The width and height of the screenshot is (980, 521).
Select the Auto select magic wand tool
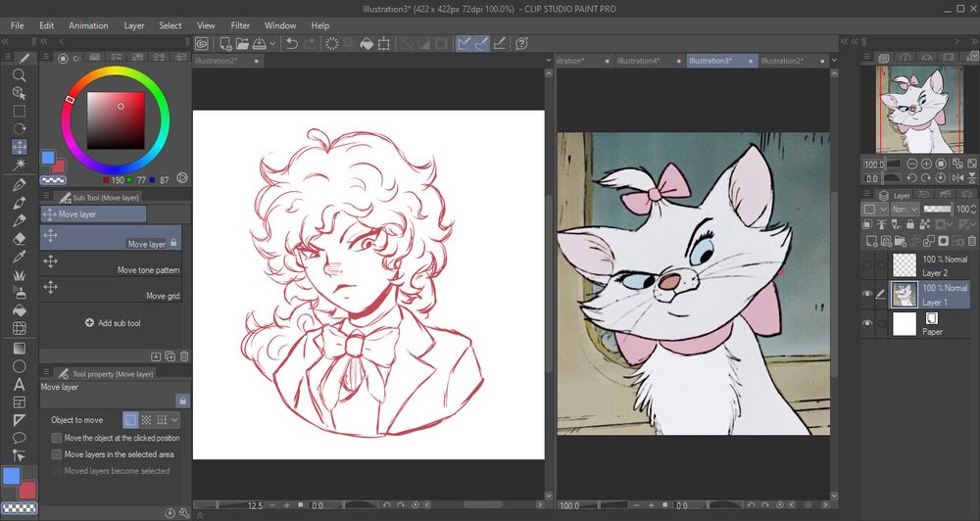click(20, 165)
